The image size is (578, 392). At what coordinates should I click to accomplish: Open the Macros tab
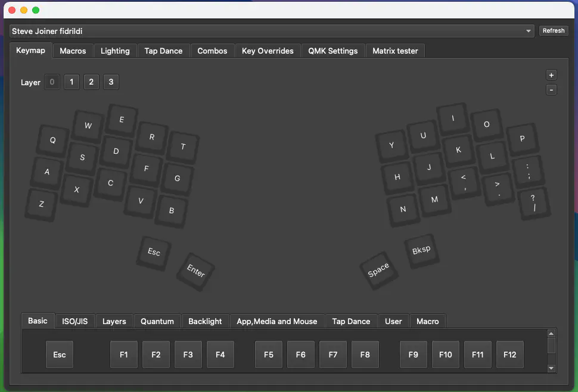[73, 51]
